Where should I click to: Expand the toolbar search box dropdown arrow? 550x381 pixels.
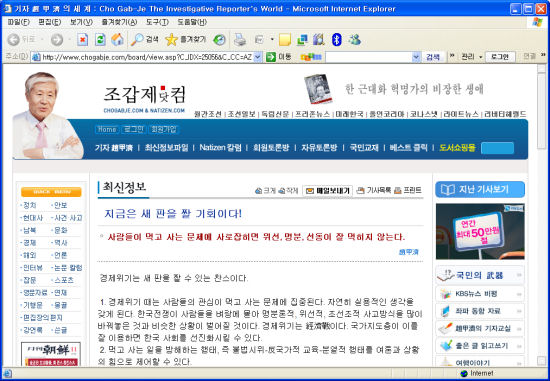416,57
